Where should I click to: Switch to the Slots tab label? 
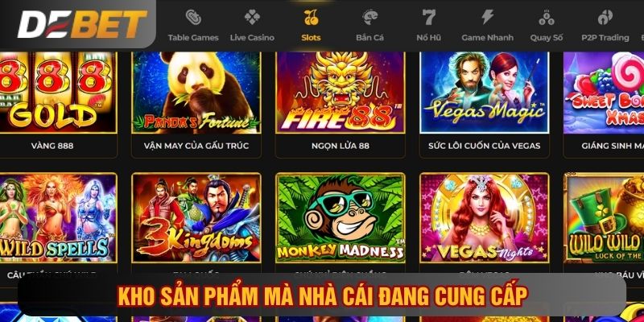click(x=311, y=37)
